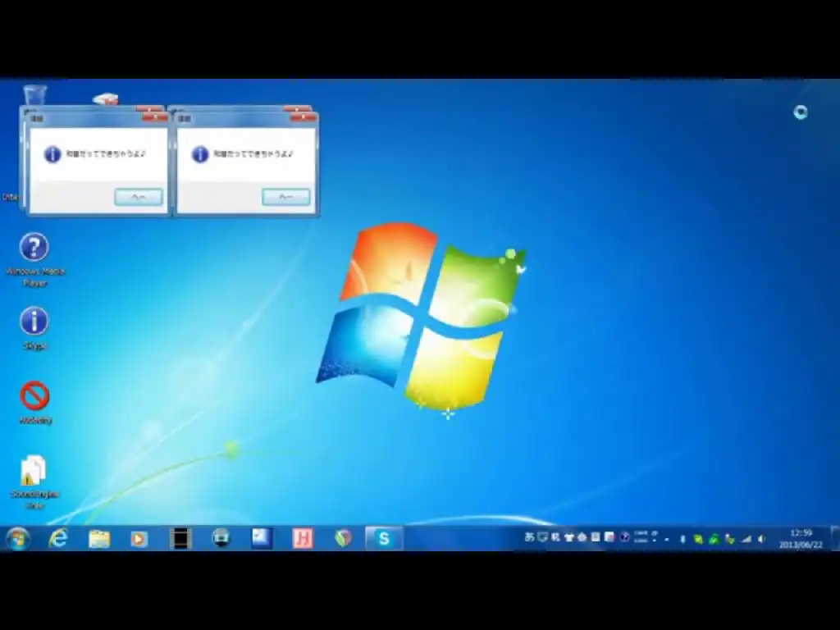The image size is (840, 630).
Task: Select the Skype desktop shortcut
Action: [34, 328]
